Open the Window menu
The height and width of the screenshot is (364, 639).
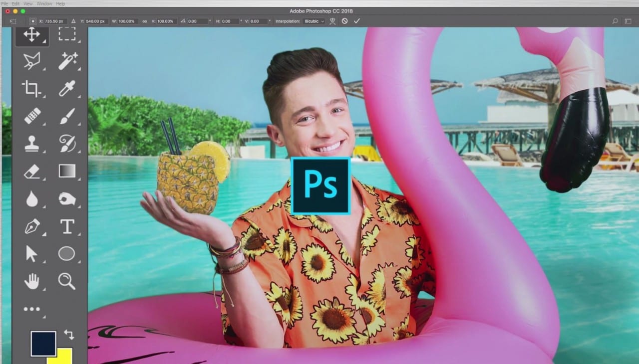44,3
